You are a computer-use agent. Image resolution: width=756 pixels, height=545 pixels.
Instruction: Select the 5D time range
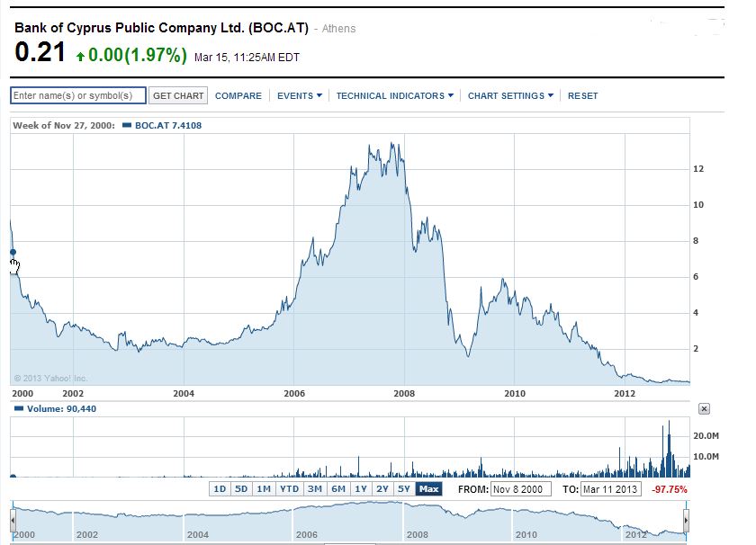point(241,489)
